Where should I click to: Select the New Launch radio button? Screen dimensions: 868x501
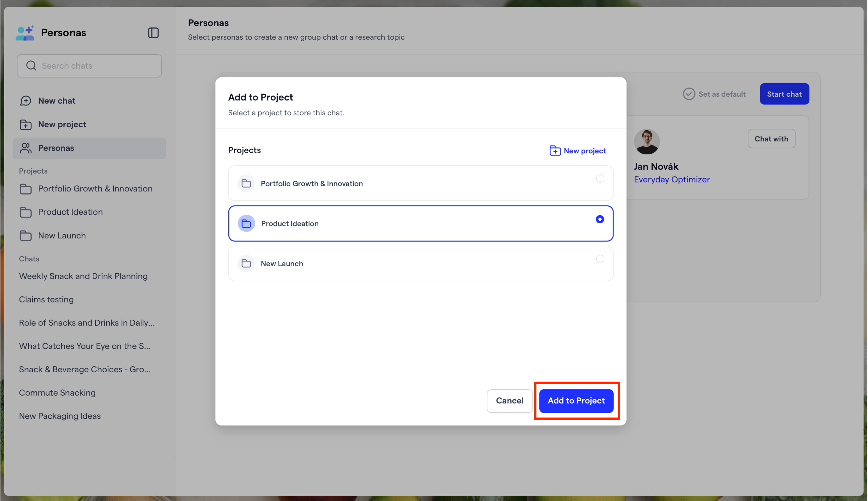600,259
